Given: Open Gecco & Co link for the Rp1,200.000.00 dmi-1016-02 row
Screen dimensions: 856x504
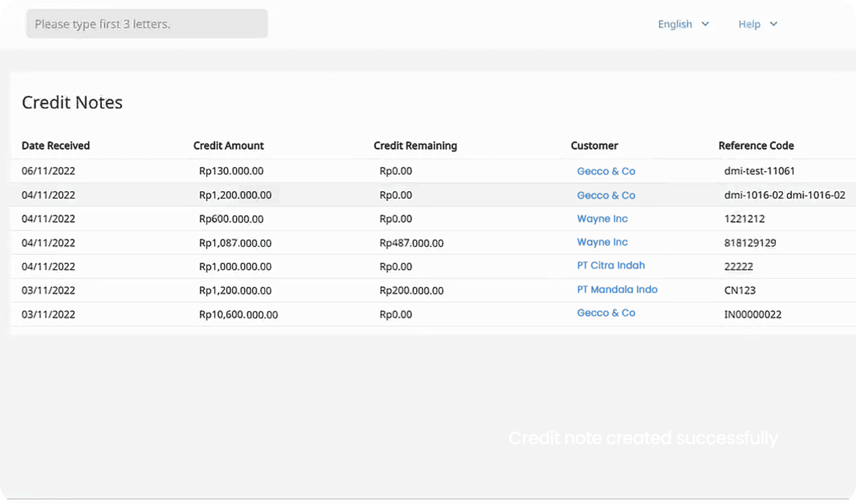Looking at the screenshot, I should (606, 196).
